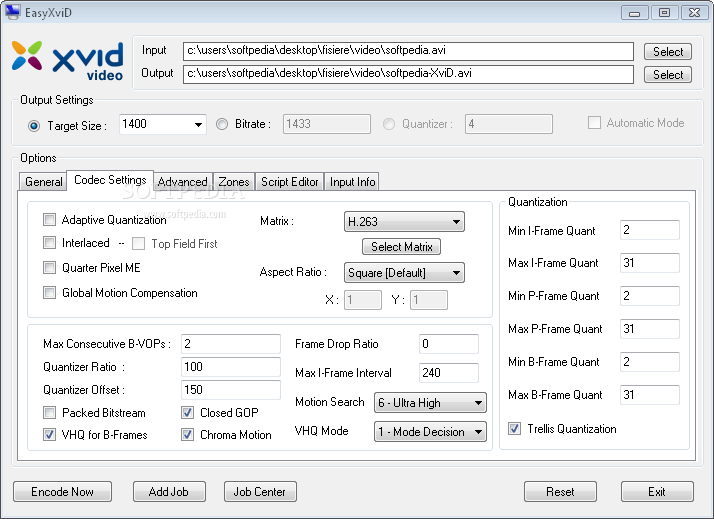Click the Min P-Frame Quant field

(x=650, y=296)
